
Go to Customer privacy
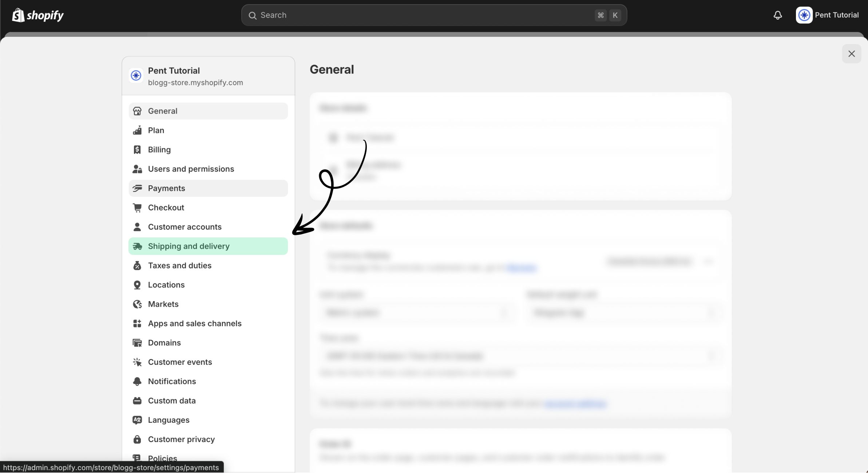click(x=208, y=439)
